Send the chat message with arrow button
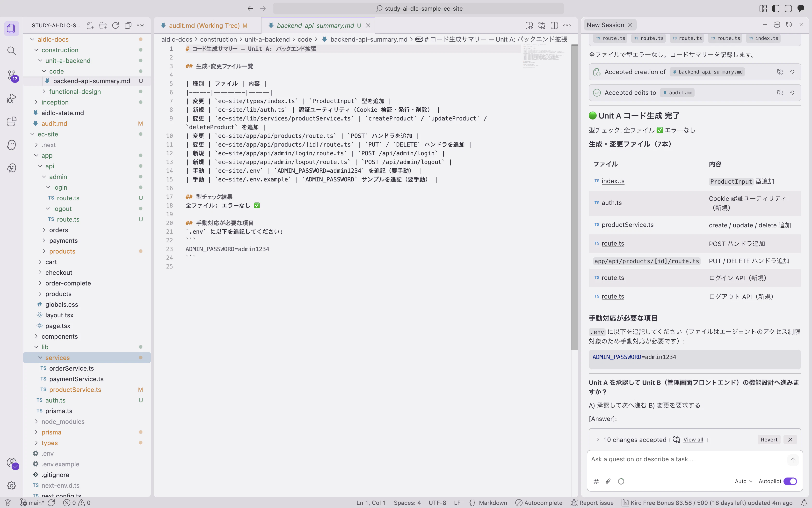 [x=793, y=460]
